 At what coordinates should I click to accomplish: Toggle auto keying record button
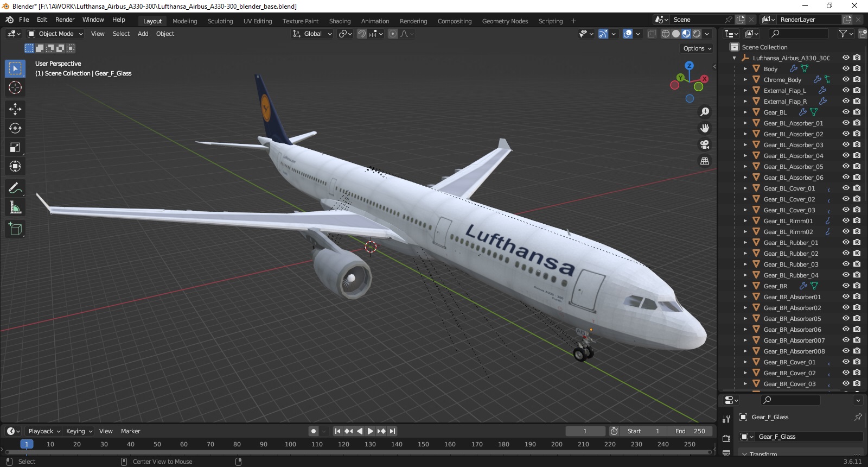313,431
